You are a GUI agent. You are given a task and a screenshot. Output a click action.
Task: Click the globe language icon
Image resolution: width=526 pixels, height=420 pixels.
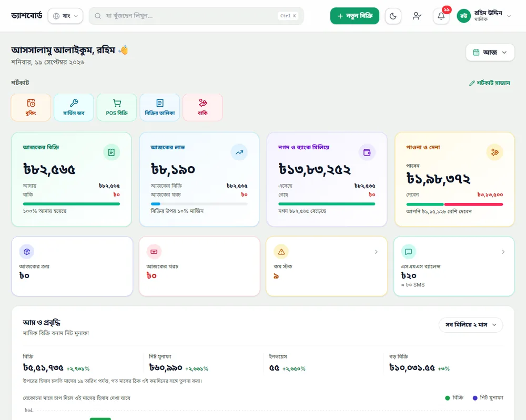pos(56,16)
